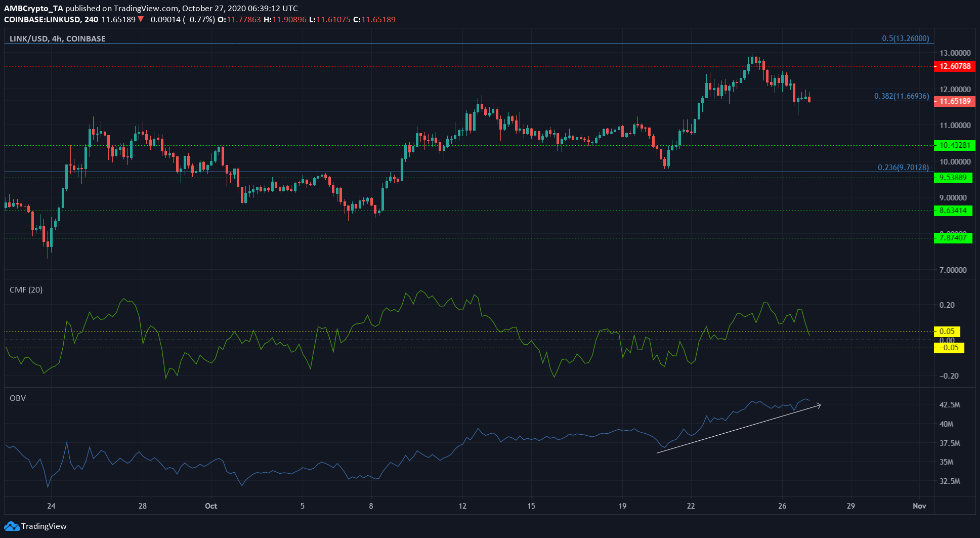Click the 11.00000 price axis value
This screenshot has height=538, width=980.
955,126
